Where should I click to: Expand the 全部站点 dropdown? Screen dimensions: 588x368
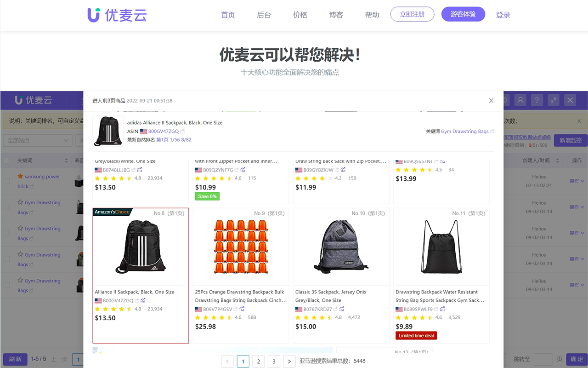tap(37, 140)
